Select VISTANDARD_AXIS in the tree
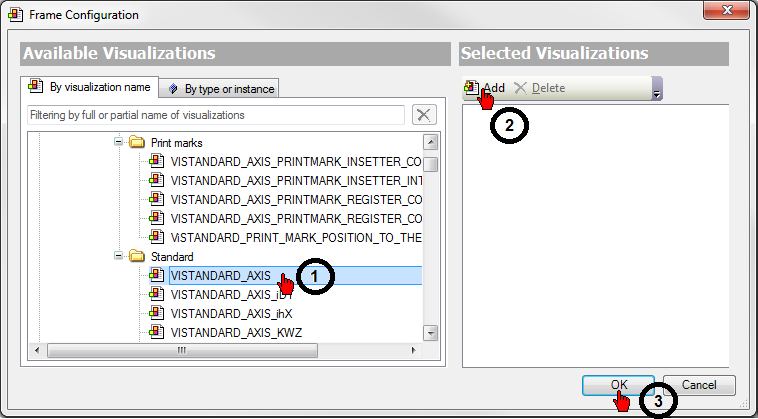 [220, 275]
